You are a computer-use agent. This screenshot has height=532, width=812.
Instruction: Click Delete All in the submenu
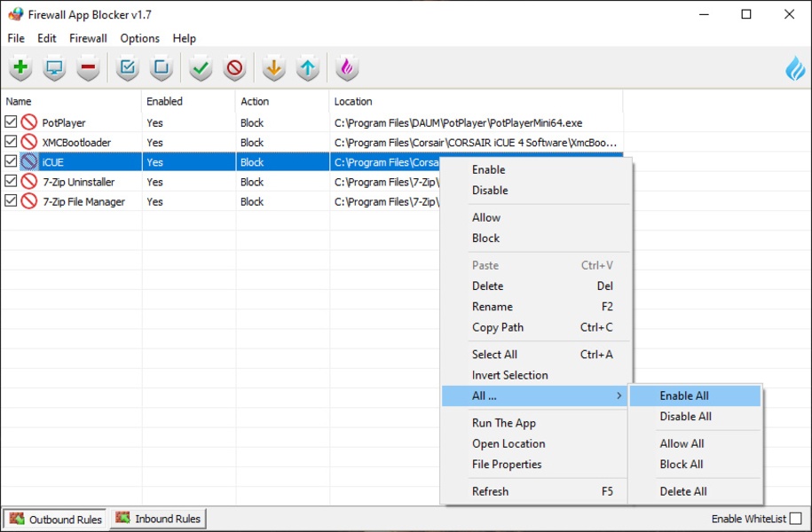coord(683,491)
